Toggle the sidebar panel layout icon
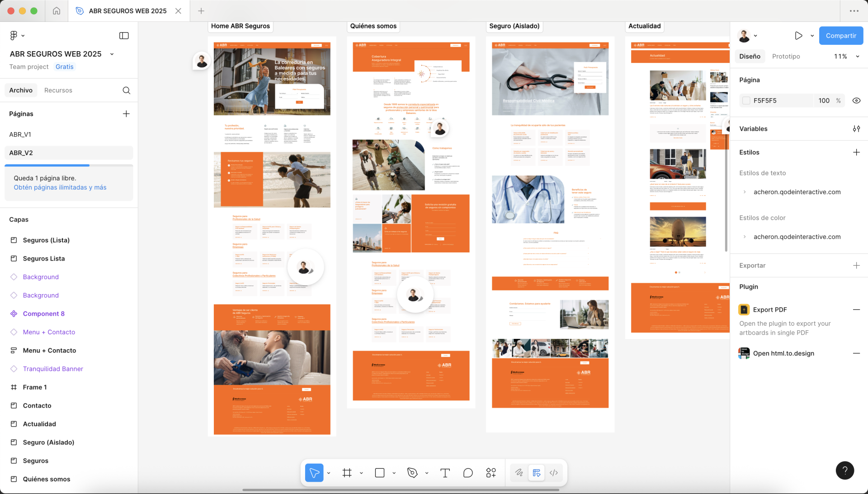Viewport: 868px width, 494px height. (124, 35)
